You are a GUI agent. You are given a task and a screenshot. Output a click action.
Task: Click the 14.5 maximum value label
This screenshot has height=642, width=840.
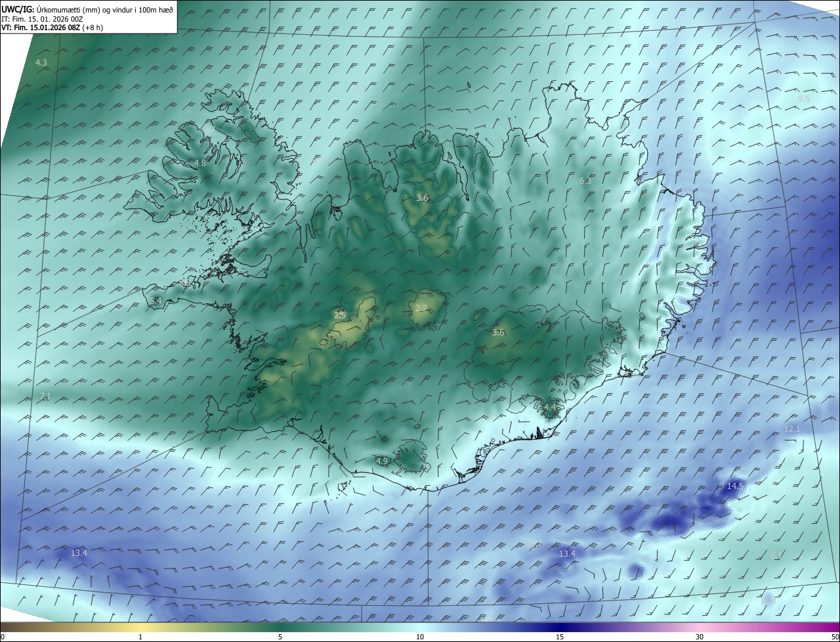pyautogui.click(x=736, y=486)
